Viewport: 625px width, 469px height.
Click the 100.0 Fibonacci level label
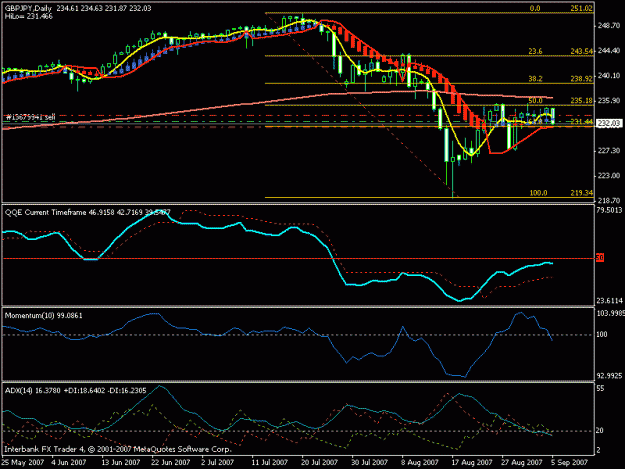click(x=538, y=193)
